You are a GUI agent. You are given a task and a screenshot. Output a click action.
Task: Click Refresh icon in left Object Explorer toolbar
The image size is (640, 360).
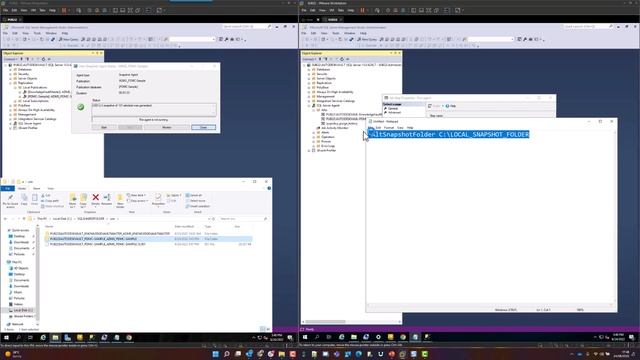click(x=43, y=59)
